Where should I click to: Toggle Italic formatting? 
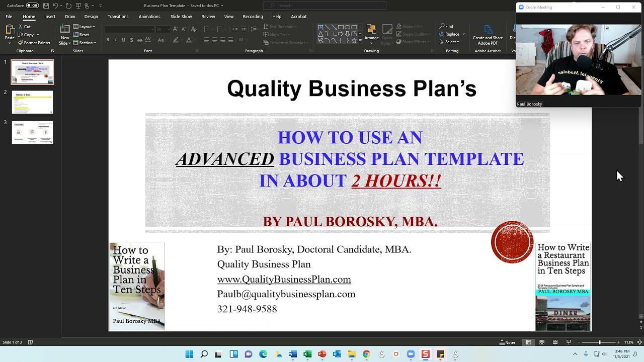coord(115,40)
